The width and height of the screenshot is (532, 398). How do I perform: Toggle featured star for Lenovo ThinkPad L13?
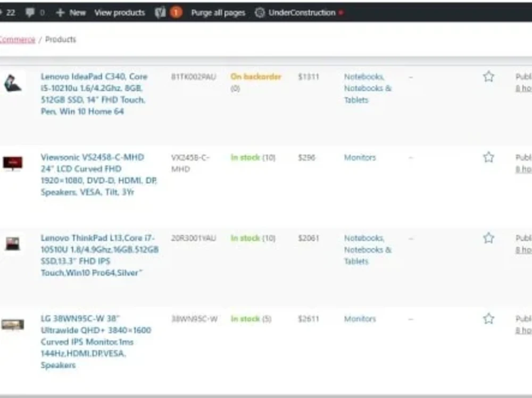[488, 238]
